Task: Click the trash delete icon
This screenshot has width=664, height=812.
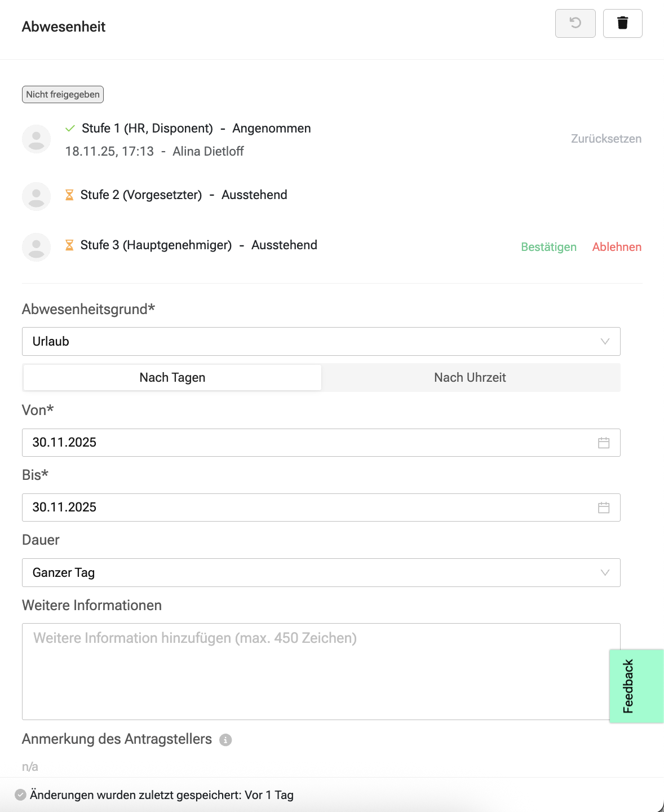Action: click(622, 23)
